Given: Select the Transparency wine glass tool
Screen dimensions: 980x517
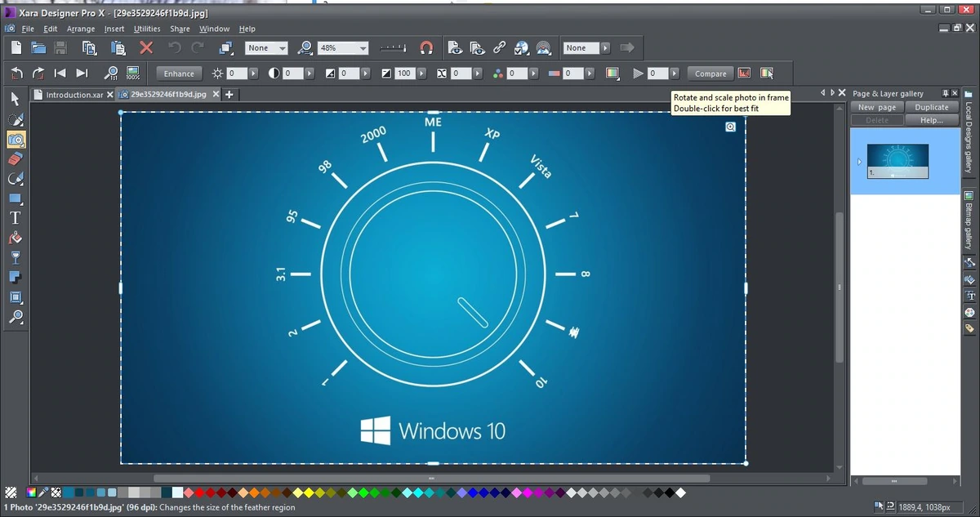Looking at the screenshot, I should (x=16, y=257).
